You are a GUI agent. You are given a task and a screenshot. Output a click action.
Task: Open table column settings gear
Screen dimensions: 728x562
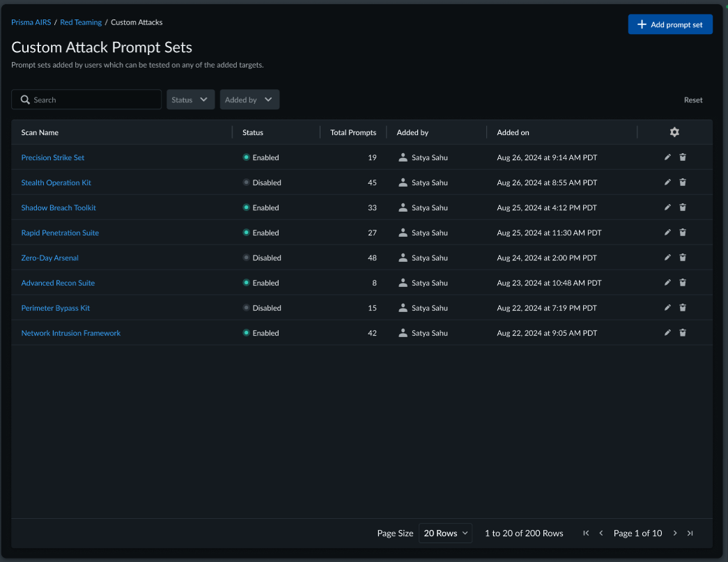pyautogui.click(x=674, y=132)
